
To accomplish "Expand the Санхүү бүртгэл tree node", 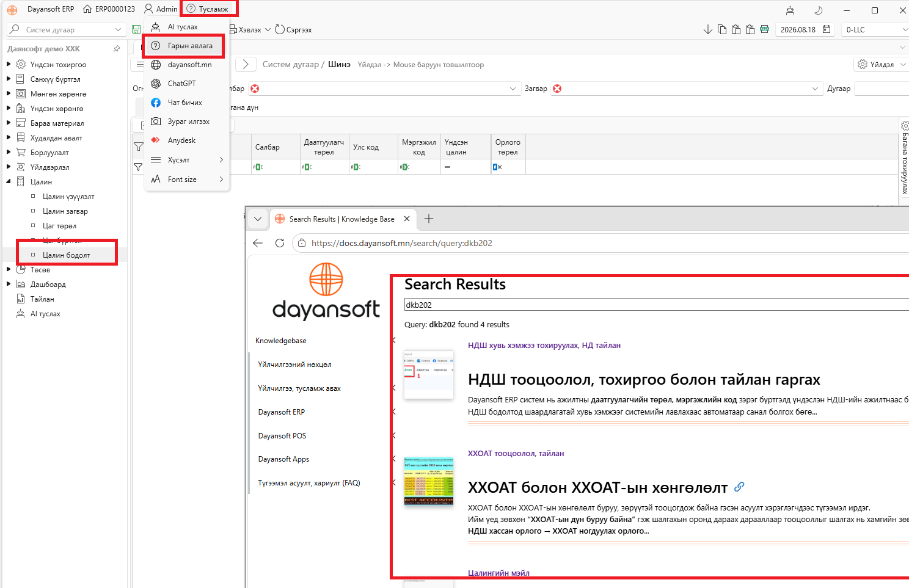I will point(9,79).
